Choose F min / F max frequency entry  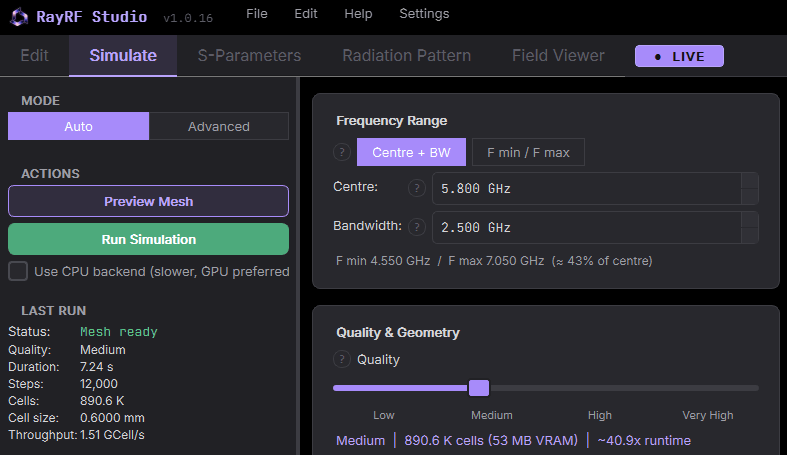point(528,152)
